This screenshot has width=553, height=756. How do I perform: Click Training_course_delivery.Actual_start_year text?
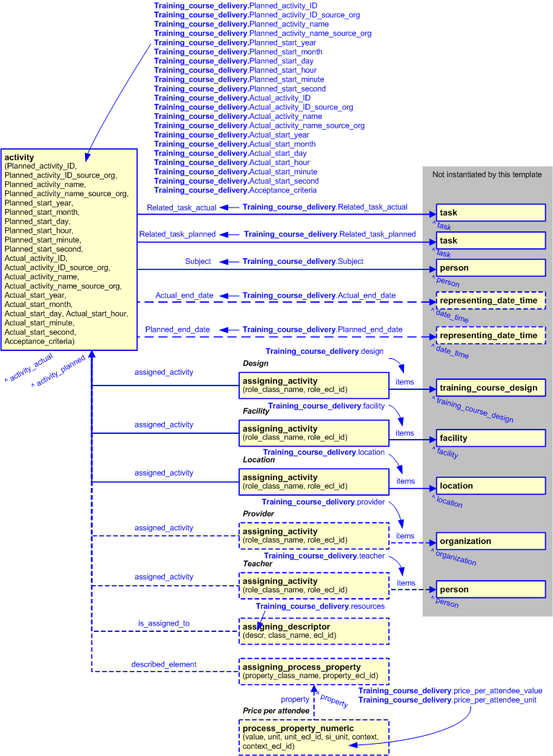coord(232,135)
